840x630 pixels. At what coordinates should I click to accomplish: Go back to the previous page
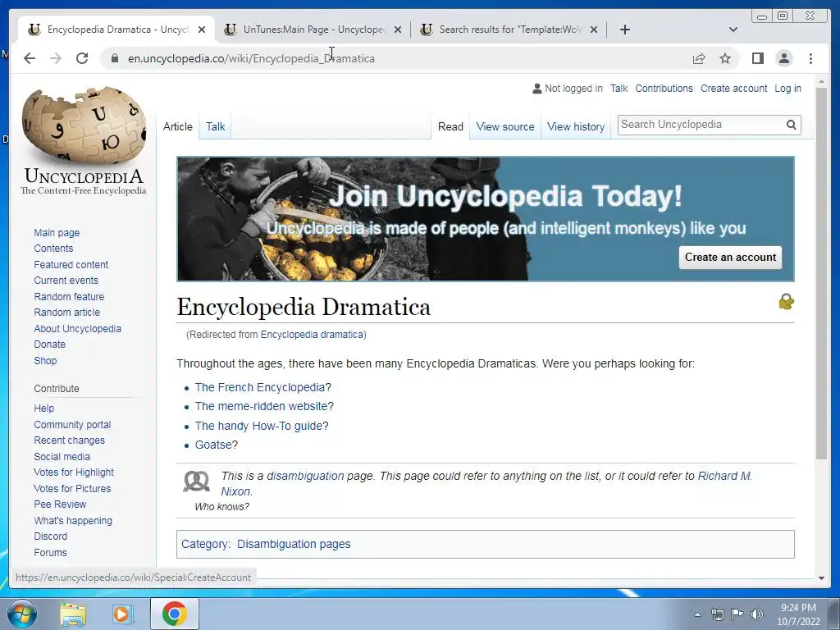30,58
